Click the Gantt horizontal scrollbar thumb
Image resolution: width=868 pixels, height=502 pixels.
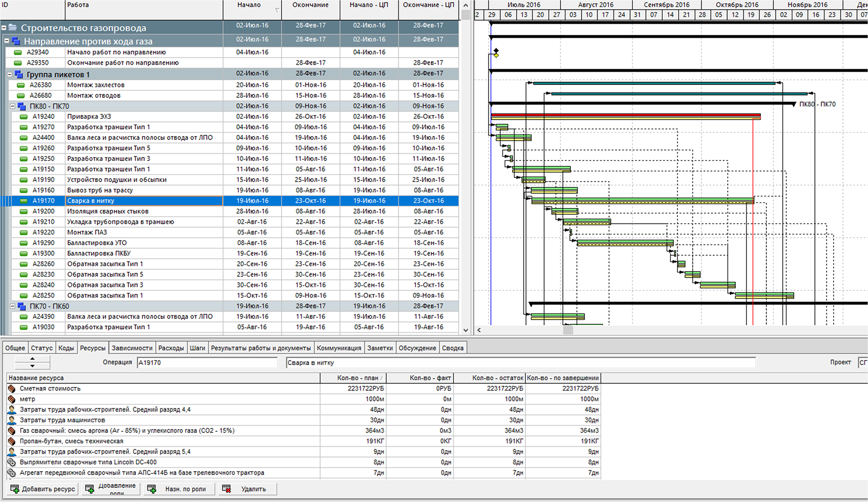[x=568, y=330]
